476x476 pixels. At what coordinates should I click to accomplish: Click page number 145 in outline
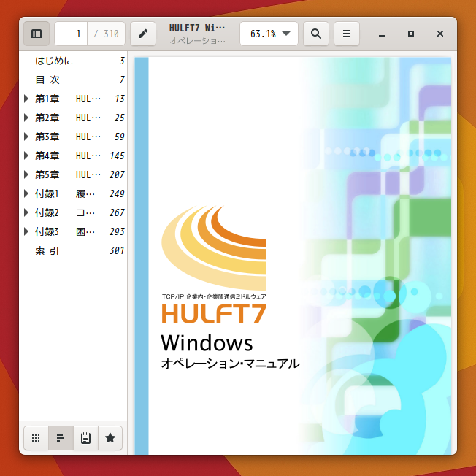coord(117,156)
